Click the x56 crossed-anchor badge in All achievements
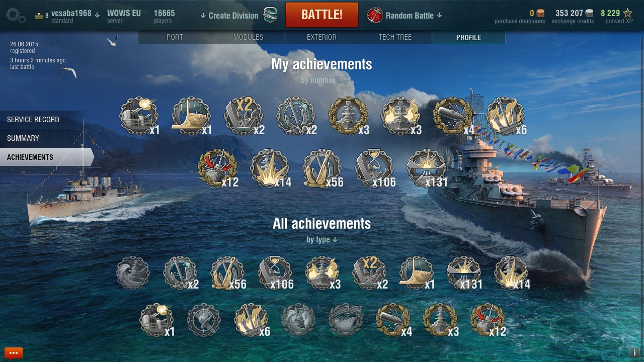 [228, 273]
